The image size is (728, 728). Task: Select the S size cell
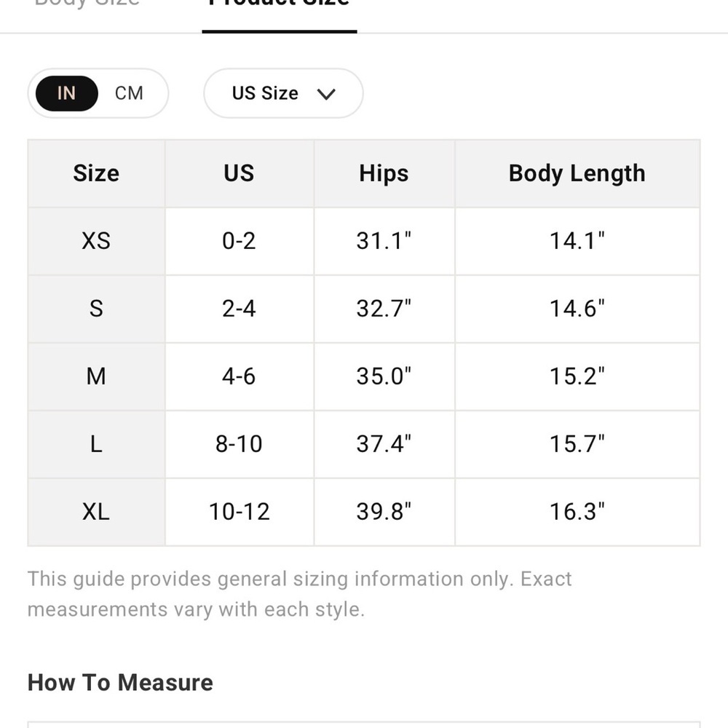[x=96, y=309]
